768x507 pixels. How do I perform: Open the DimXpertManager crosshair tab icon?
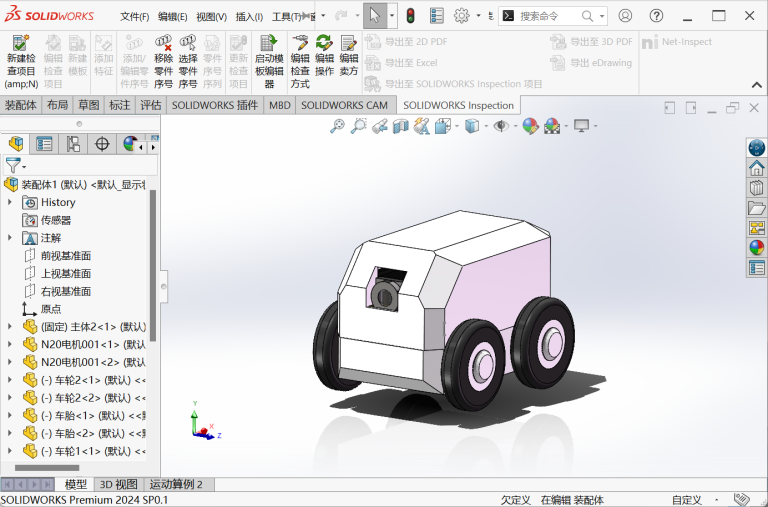[x=102, y=144]
